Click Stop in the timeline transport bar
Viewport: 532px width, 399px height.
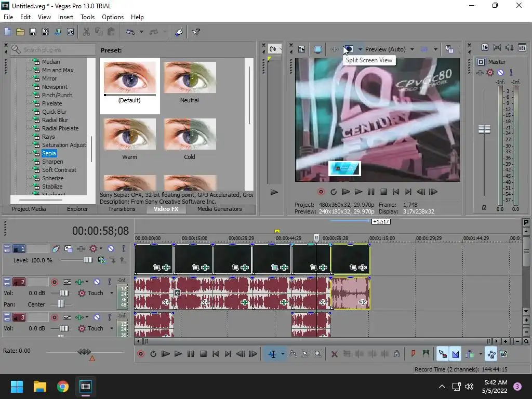click(203, 354)
